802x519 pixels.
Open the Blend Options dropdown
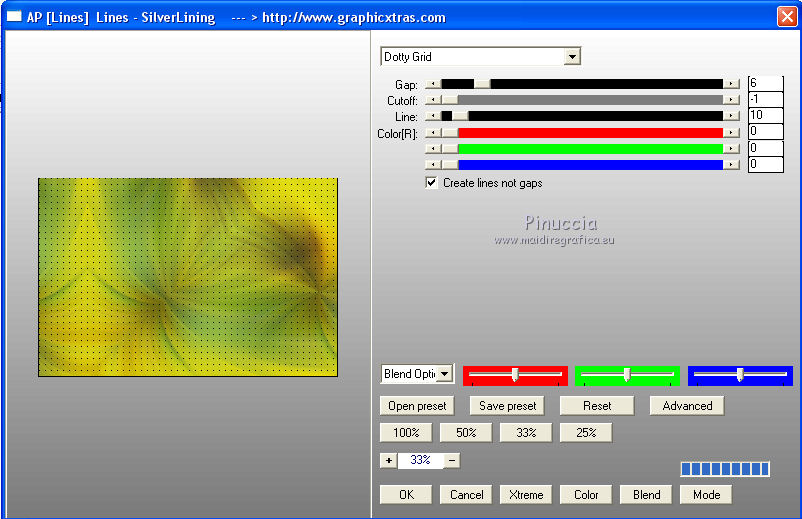[445, 374]
